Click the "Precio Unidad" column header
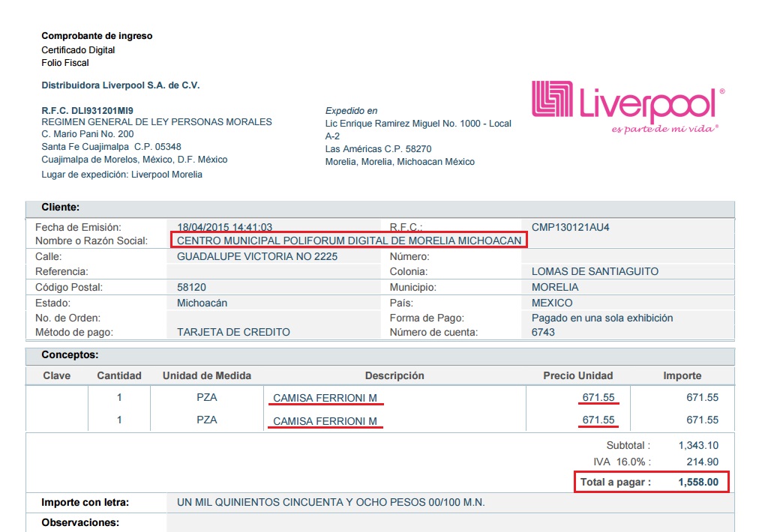Screen dimensions: 762x532 click(x=578, y=375)
